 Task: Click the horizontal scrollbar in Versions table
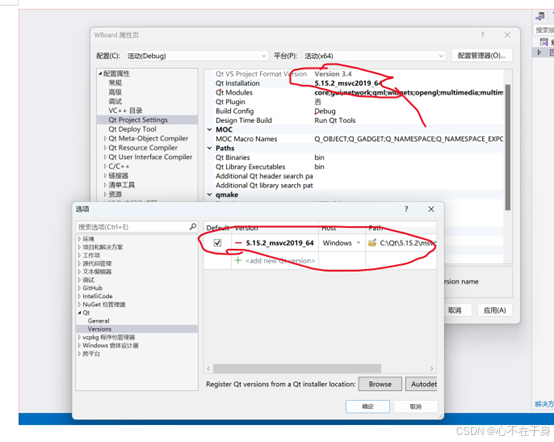(x=297, y=369)
